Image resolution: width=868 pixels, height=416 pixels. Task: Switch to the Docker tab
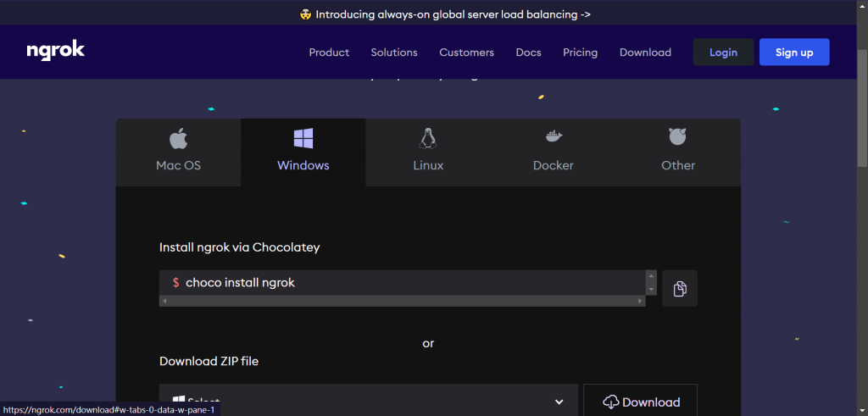tap(553, 153)
